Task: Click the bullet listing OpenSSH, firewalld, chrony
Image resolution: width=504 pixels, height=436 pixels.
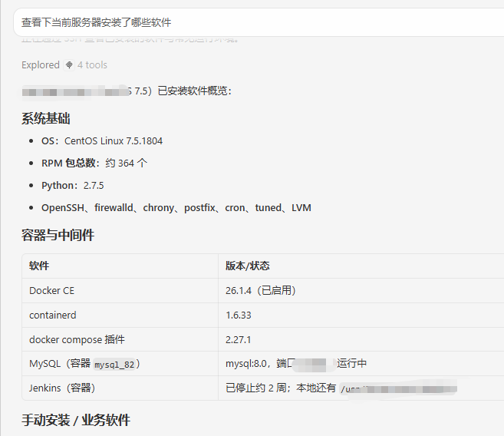Action: 176,208
